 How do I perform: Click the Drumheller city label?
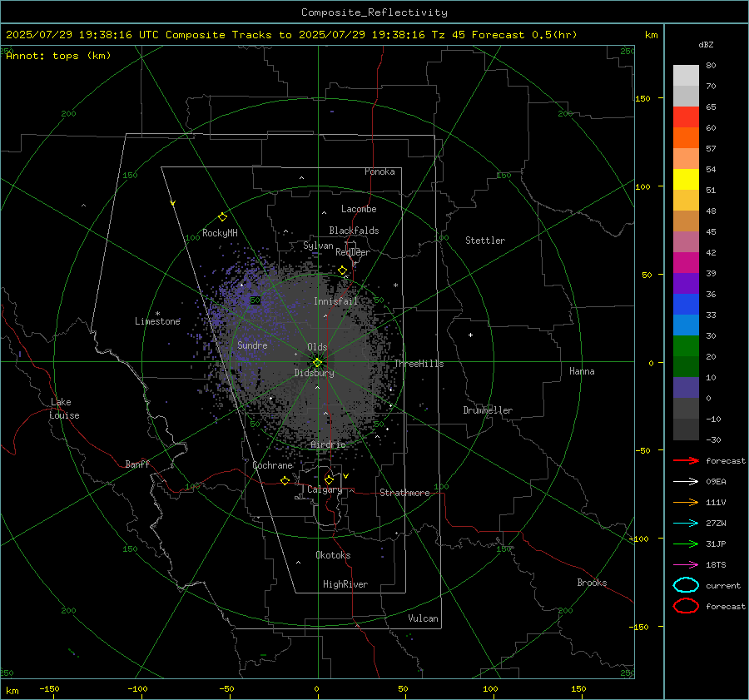click(488, 410)
